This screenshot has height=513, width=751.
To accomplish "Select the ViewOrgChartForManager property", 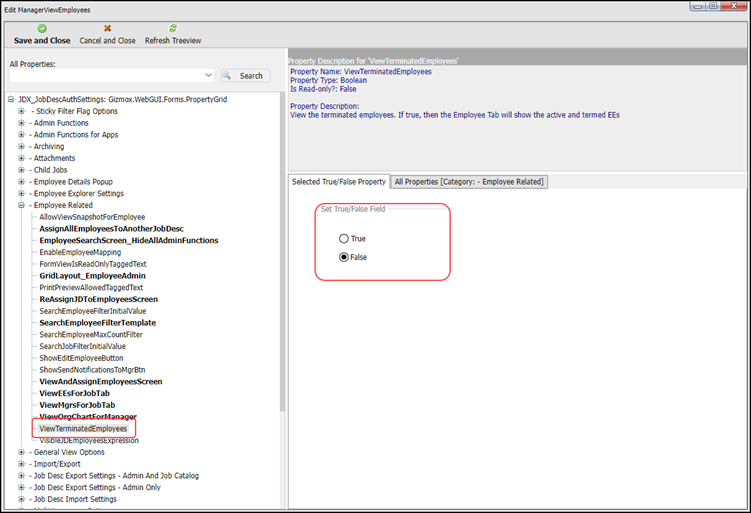I will [88, 417].
